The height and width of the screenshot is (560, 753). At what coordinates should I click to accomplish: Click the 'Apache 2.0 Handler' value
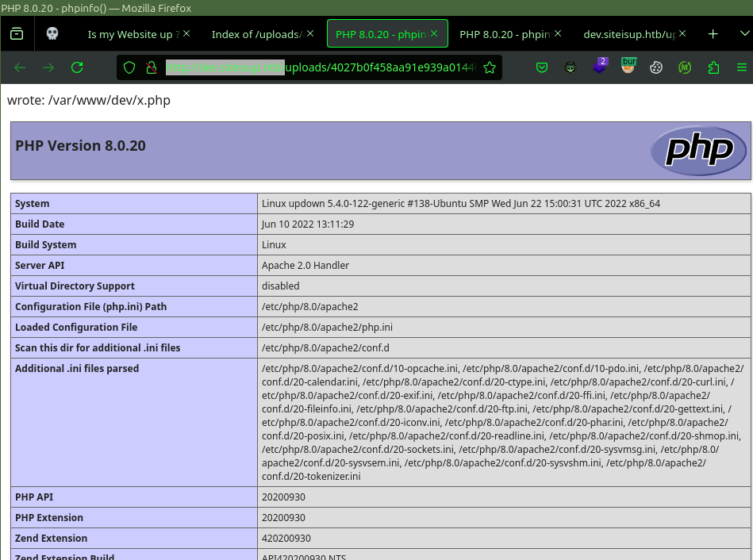tap(305, 266)
